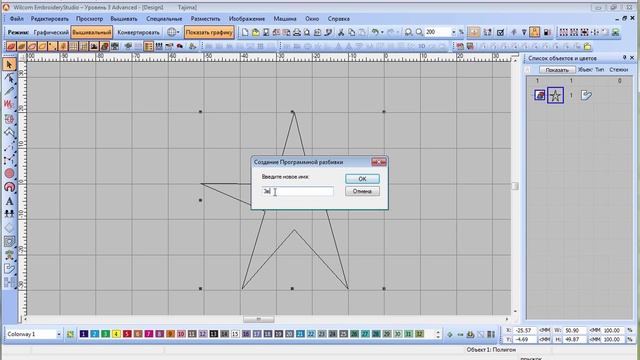Select the star object thumbnail
640x360 pixels.
coord(555,96)
